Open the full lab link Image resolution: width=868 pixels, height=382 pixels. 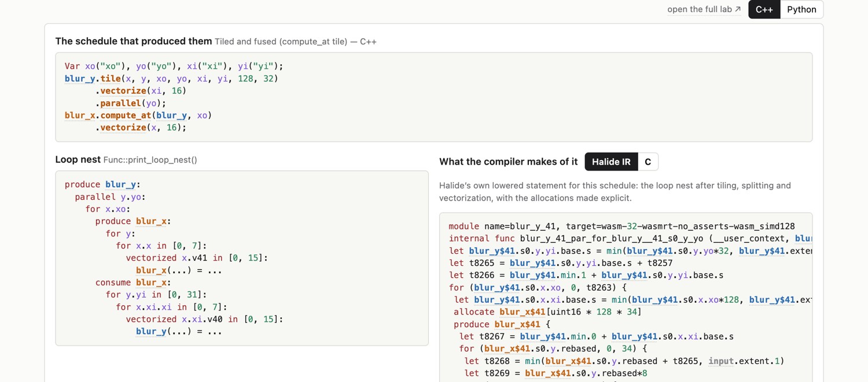(x=704, y=9)
